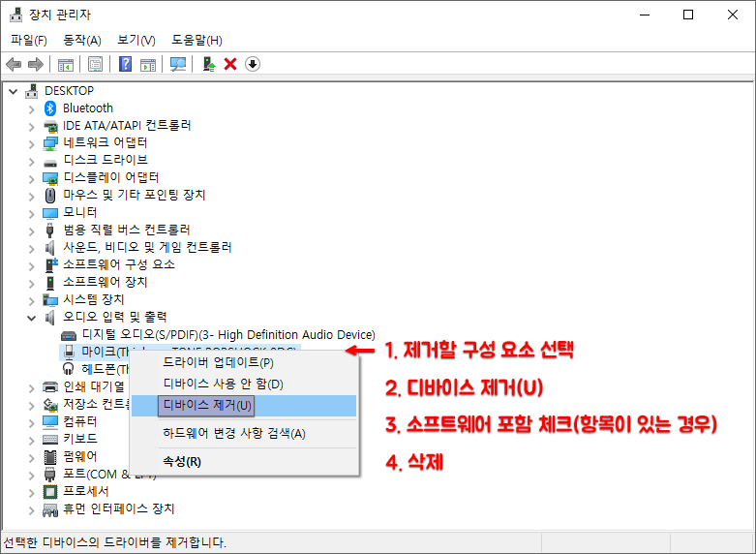Click the 키보드 category icon

pyautogui.click(x=50, y=439)
